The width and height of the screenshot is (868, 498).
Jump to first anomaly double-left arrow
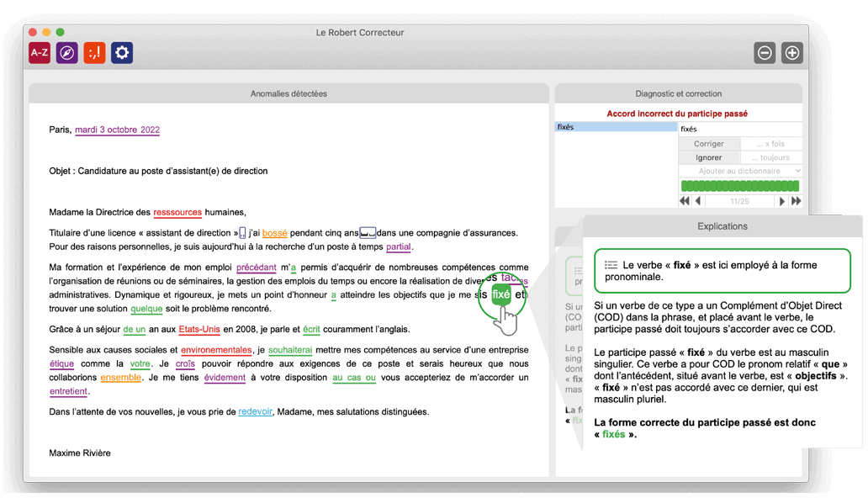point(685,201)
